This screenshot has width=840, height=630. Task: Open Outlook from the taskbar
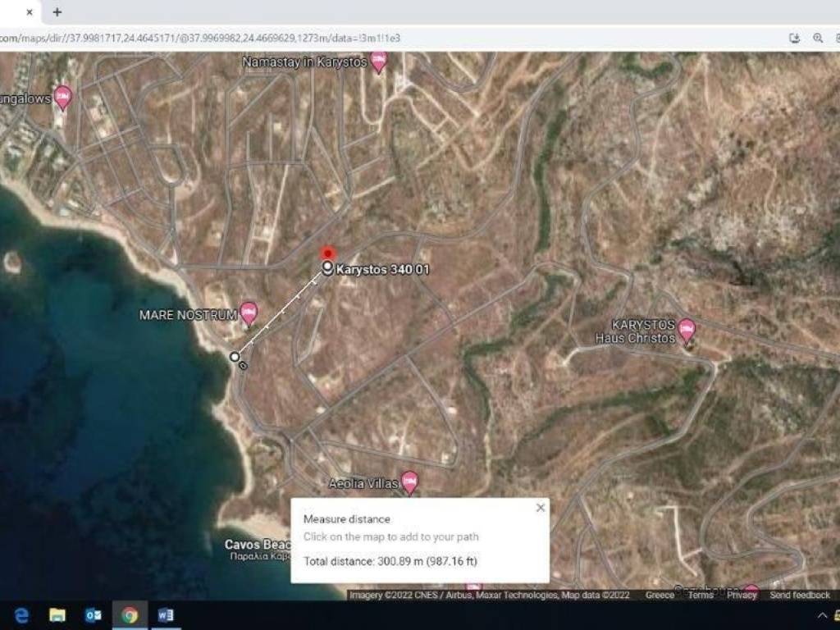[x=94, y=615]
